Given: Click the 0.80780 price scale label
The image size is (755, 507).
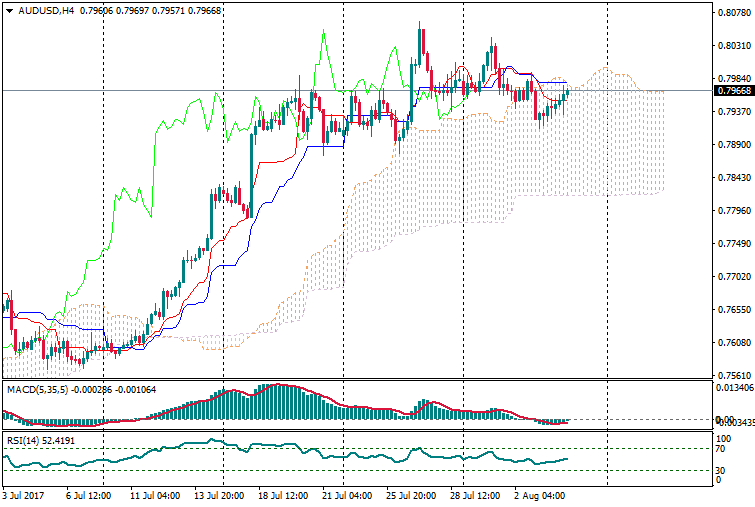Looking at the screenshot, I should (733, 13).
